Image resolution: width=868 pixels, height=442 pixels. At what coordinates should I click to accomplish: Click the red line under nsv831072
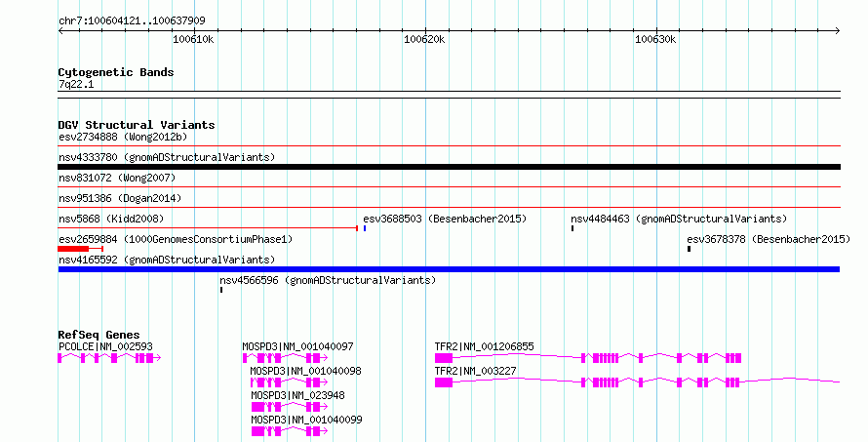click(449, 187)
